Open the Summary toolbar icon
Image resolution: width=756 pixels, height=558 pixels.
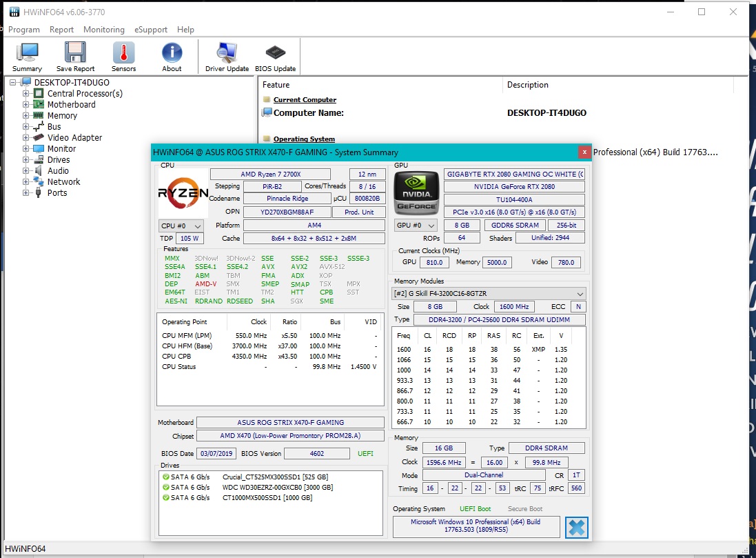click(27, 57)
